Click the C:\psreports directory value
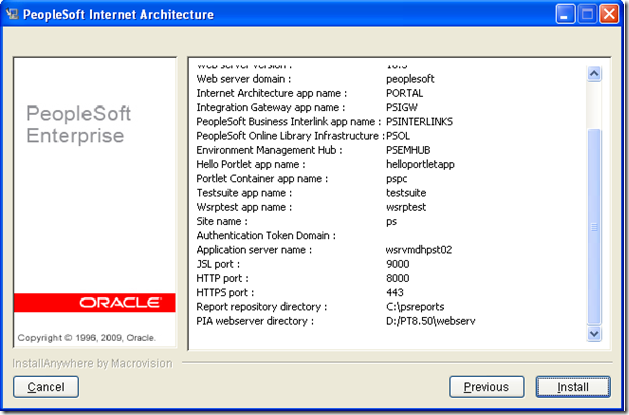The height and width of the screenshot is (415, 629). (416, 307)
